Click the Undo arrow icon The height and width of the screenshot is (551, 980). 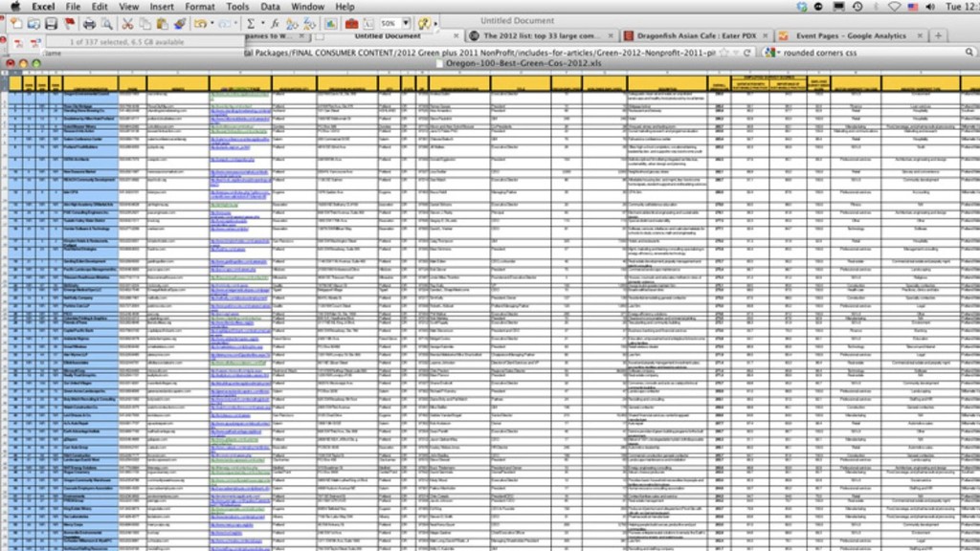tap(200, 24)
